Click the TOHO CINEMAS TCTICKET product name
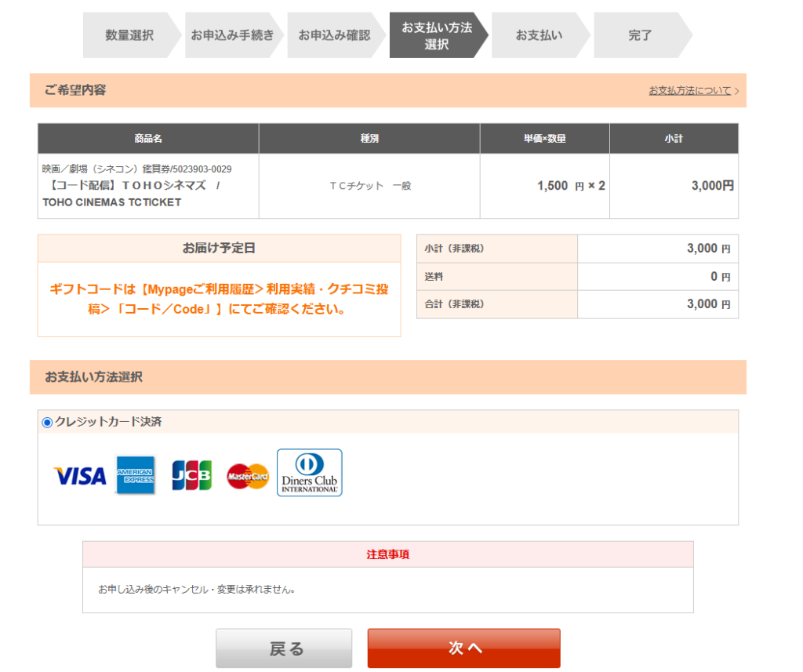803x672 pixels. tap(112, 202)
